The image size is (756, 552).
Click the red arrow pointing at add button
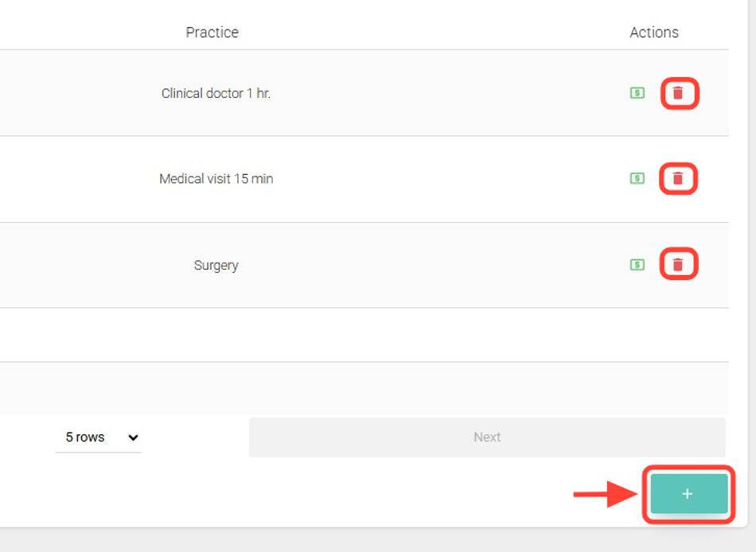tap(603, 494)
